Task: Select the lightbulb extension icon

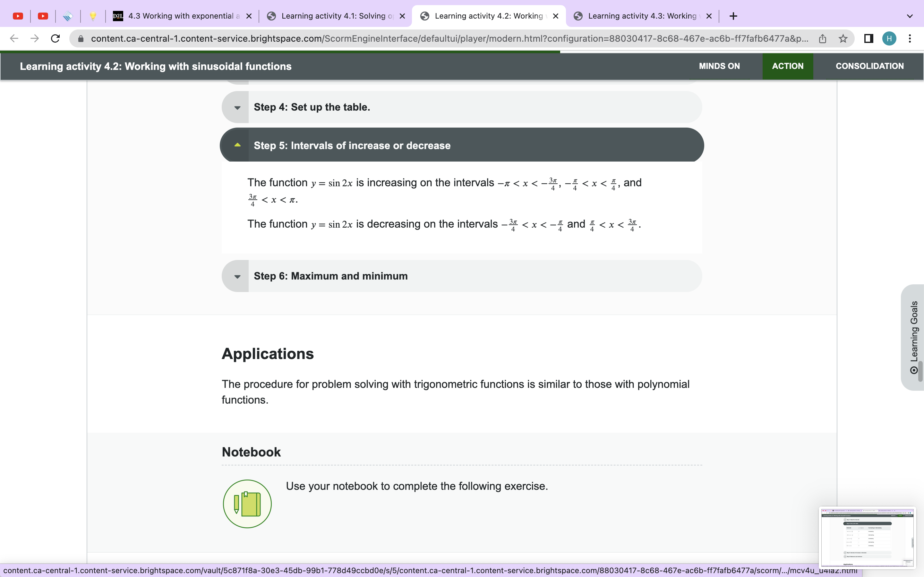Action: click(x=93, y=16)
